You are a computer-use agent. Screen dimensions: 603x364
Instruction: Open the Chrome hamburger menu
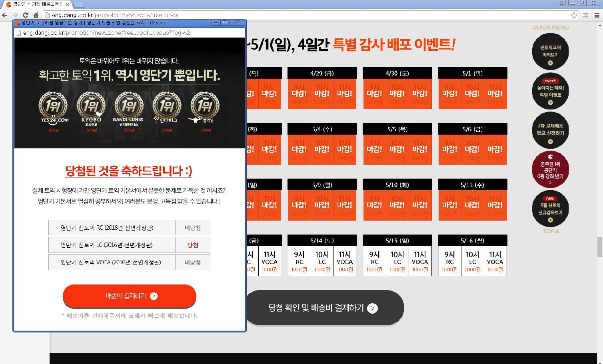coord(597,15)
